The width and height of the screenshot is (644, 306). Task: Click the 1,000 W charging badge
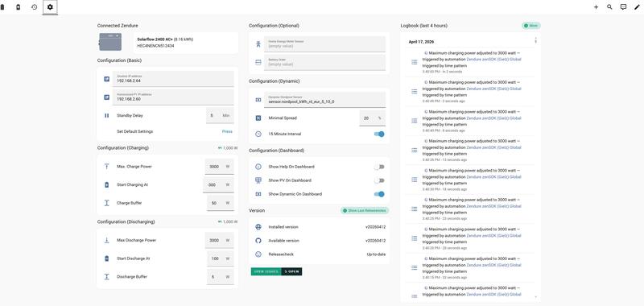coord(228,148)
